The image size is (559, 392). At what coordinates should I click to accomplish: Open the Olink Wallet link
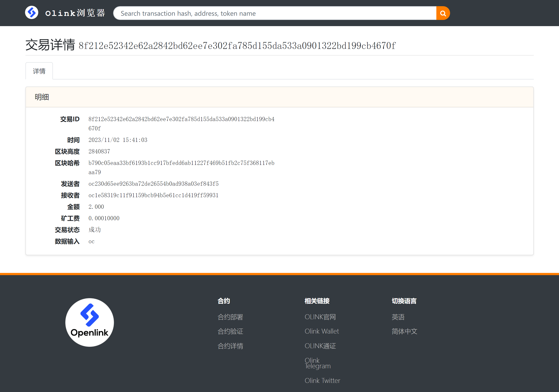pos(322,331)
